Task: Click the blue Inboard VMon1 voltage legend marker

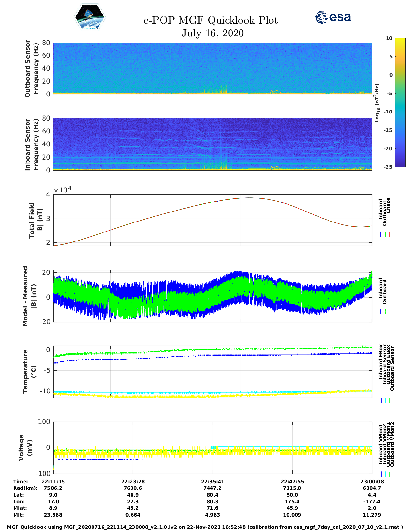Action: pos(382,474)
